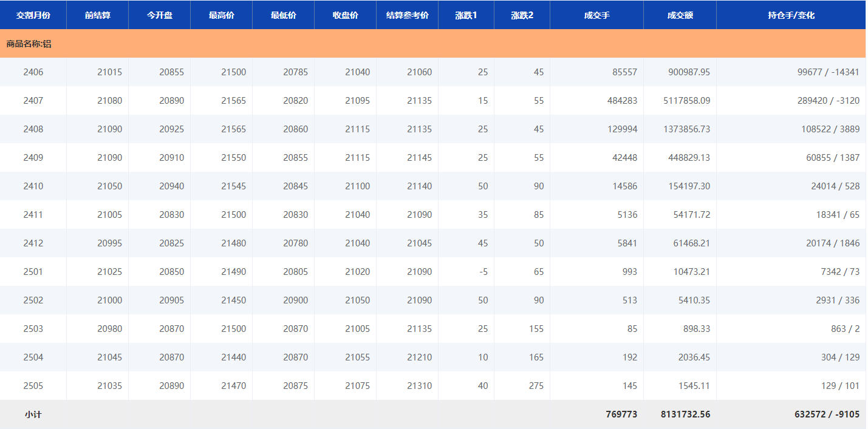Click the 成交额 column header
This screenshot has height=429, width=868.
[x=680, y=15]
